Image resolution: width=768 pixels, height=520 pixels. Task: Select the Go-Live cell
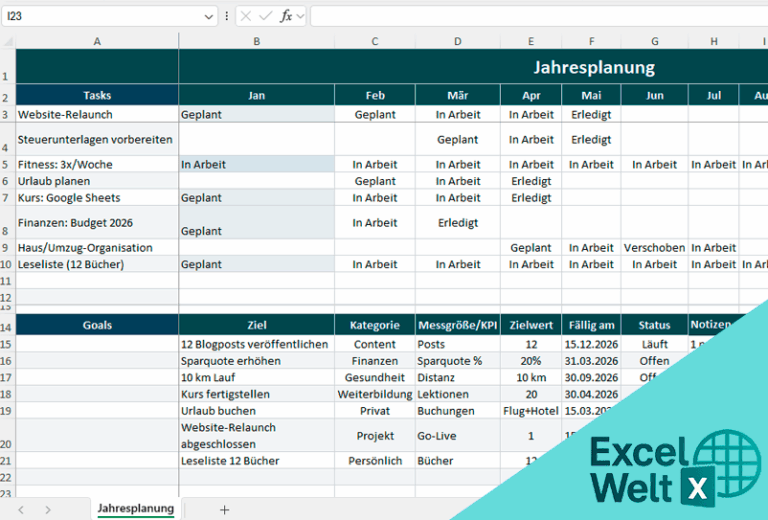[x=457, y=435]
